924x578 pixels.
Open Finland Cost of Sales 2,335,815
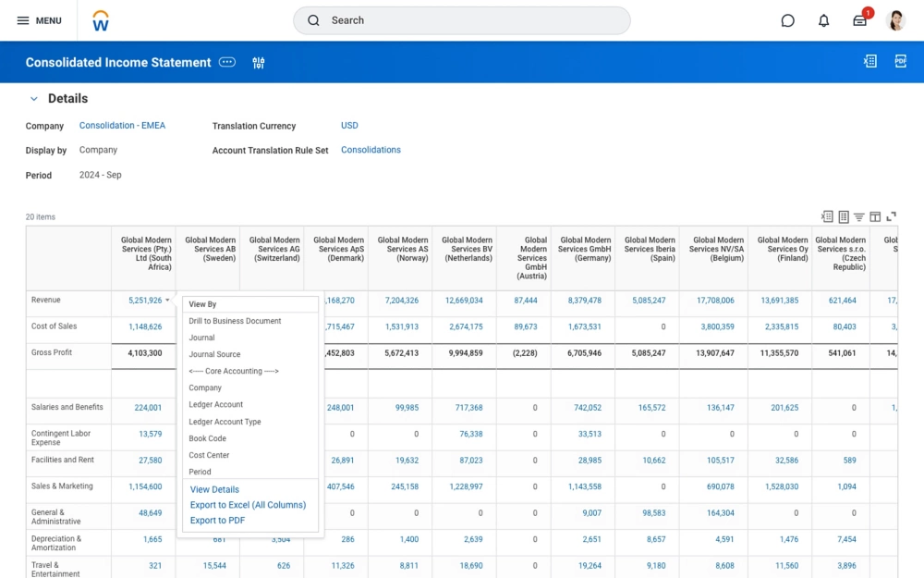[x=782, y=326]
